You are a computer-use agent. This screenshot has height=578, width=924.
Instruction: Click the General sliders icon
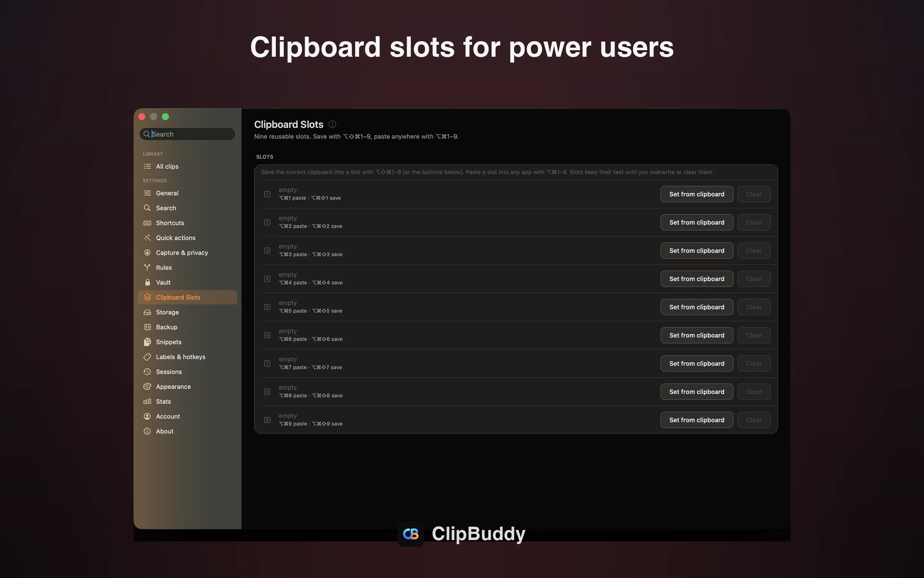147,193
